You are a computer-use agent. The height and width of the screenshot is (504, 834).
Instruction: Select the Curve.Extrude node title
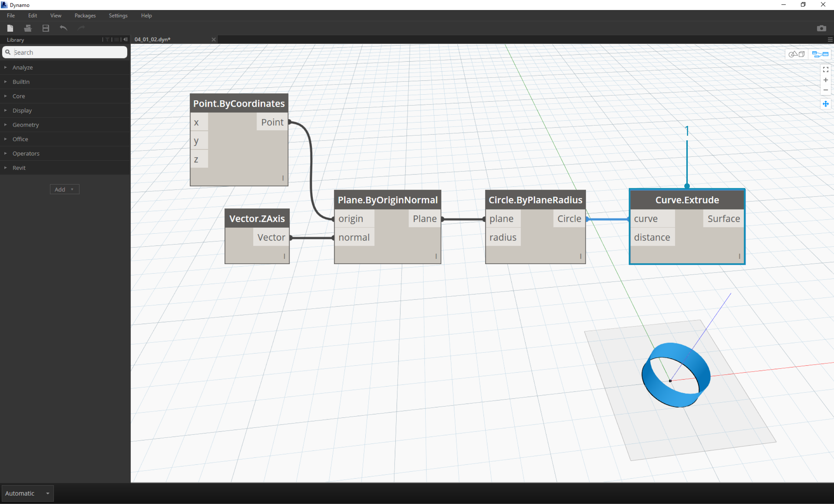(687, 200)
